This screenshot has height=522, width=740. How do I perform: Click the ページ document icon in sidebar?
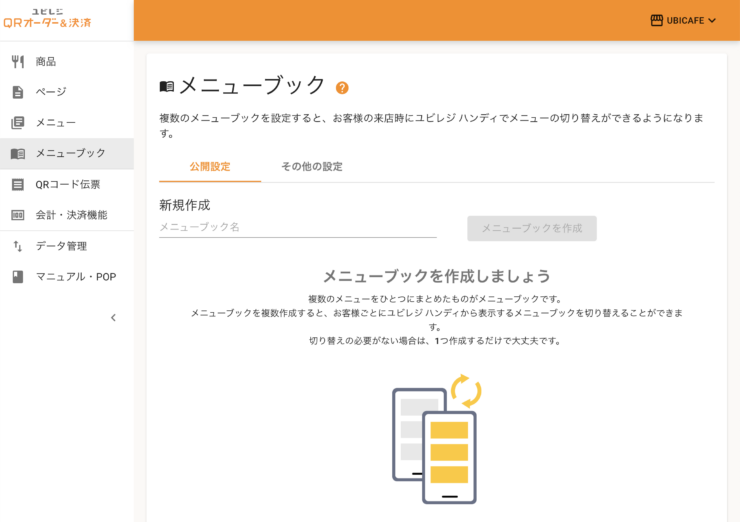pos(17,92)
